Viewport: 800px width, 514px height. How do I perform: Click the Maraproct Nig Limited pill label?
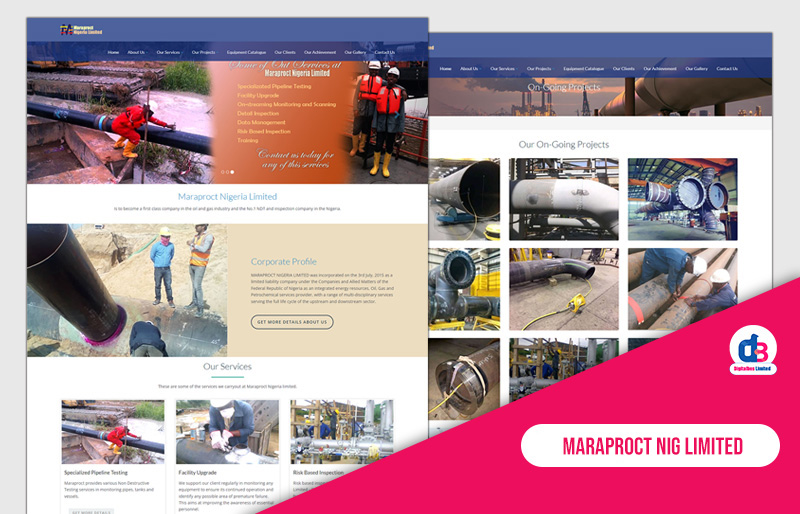pyautogui.click(x=651, y=446)
